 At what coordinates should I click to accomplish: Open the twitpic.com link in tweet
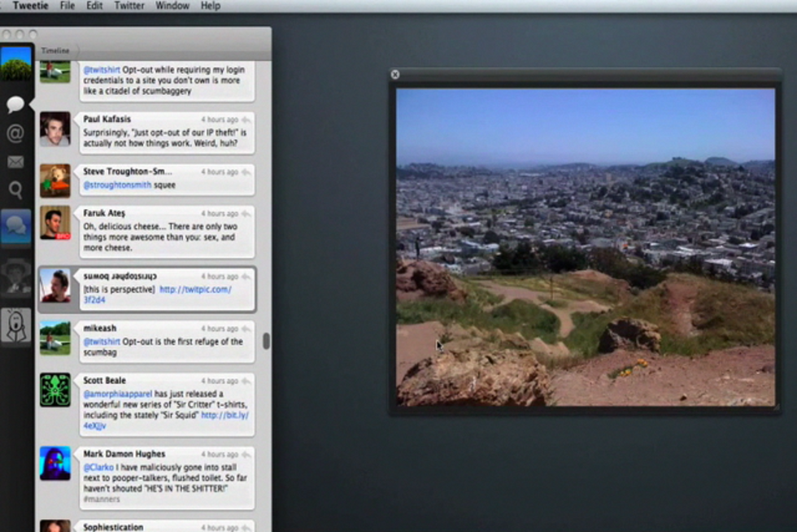[x=195, y=289]
